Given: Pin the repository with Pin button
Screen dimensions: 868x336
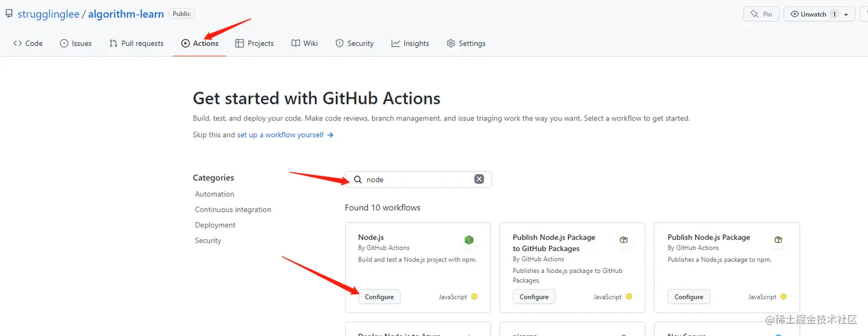Looking at the screenshot, I should [x=761, y=14].
